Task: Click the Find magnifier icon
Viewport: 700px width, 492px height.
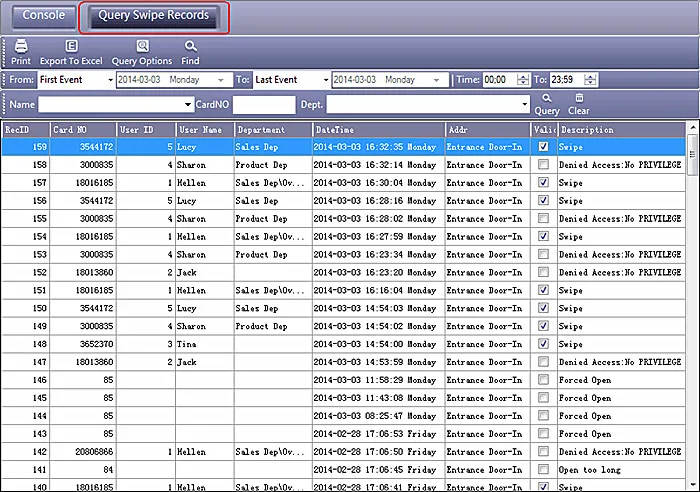Action: (191, 46)
